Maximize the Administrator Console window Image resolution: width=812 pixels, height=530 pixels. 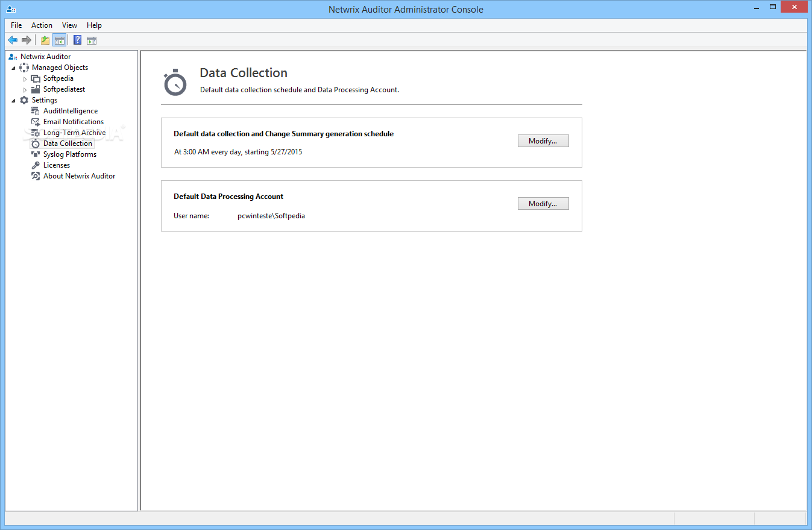[x=773, y=7]
